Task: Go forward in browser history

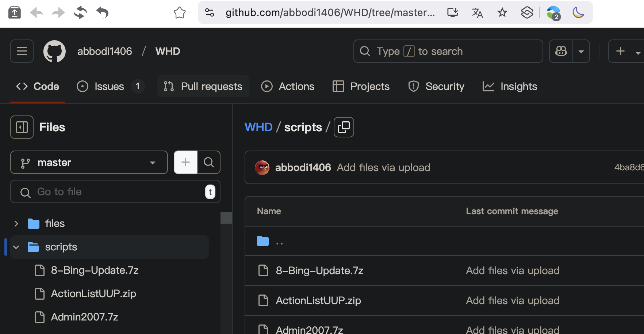Action: [x=58, y=13]
